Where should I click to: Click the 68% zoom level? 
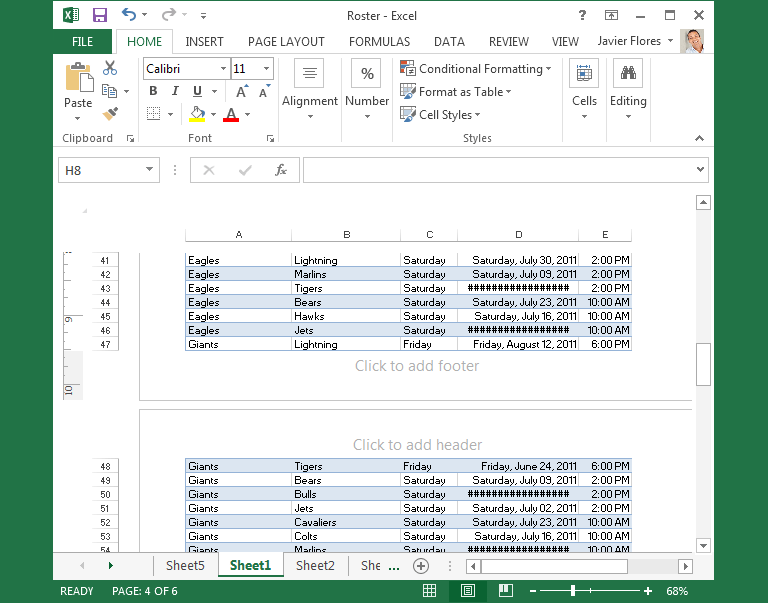[x=677, y=591]
